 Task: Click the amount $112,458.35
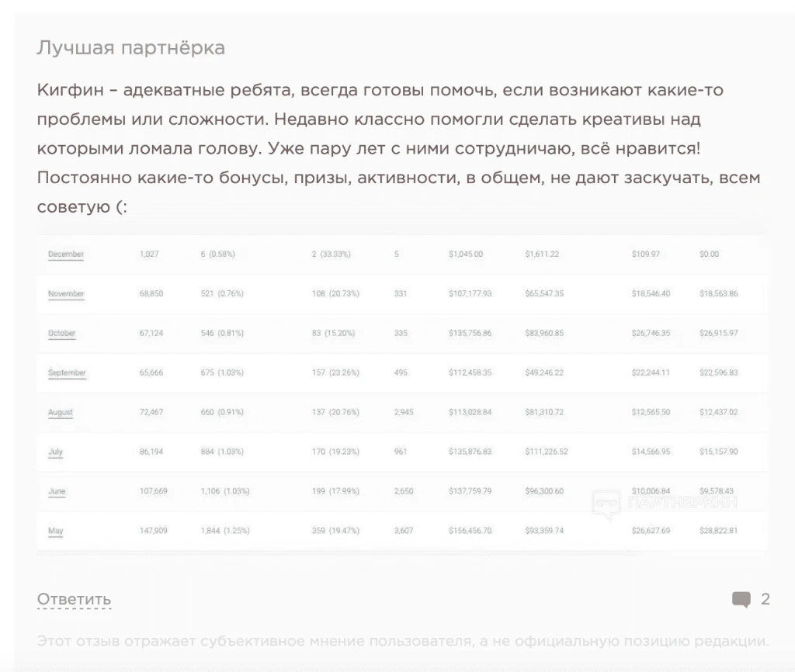[x=470, y=372]
